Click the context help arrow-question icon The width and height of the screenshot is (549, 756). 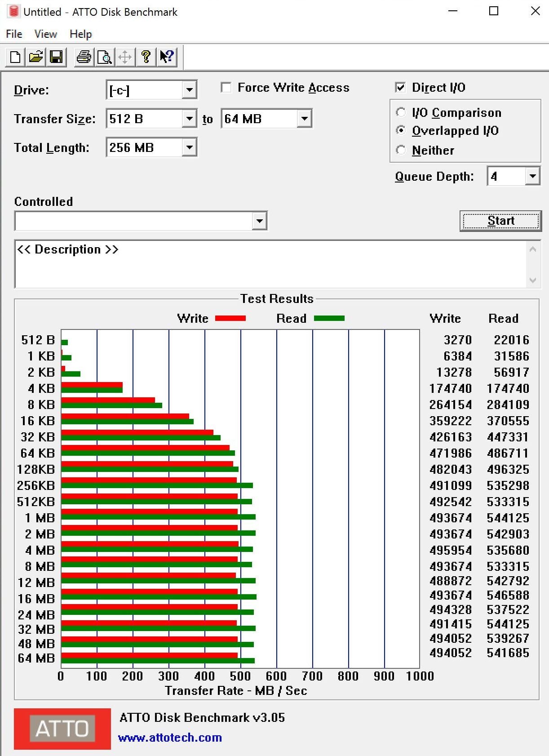(167, 57)
